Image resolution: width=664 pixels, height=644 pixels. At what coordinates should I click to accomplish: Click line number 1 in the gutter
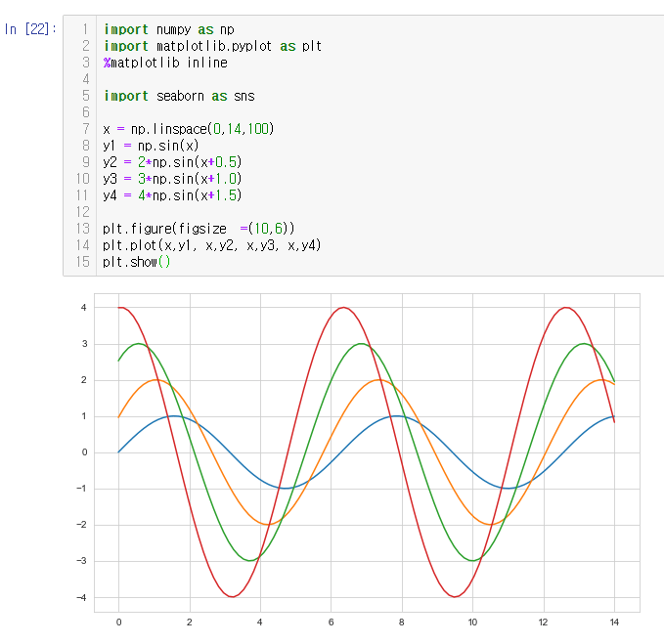tap(85, 29)
